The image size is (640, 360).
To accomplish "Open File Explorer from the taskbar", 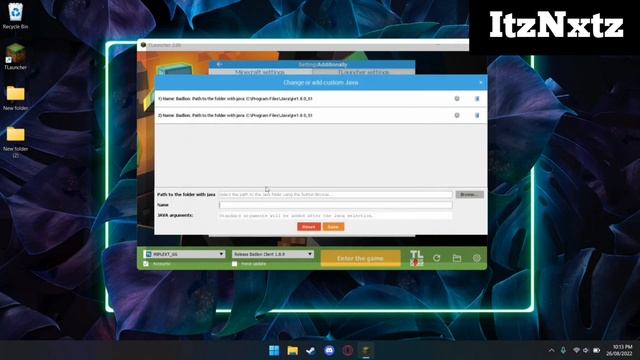I will tap(292, 351).
